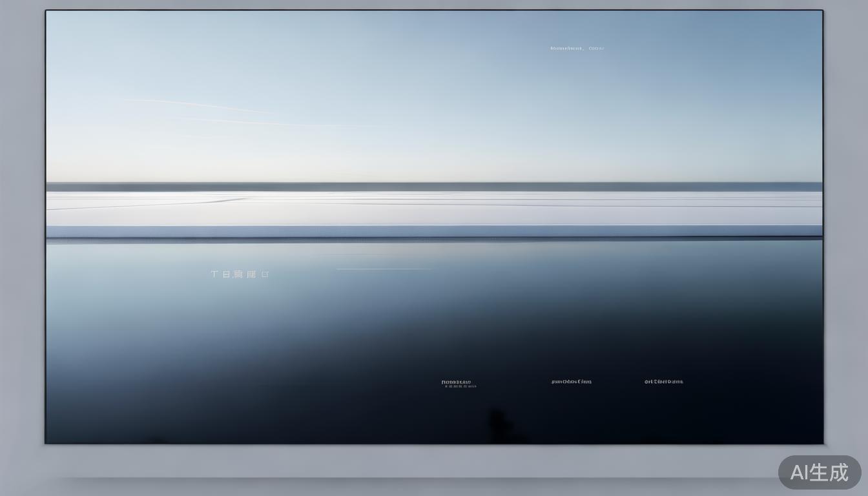Viewport: 868px width, 496px height.
Task: Click the pale blue strip above the dark water
Action: click(434, 231)
